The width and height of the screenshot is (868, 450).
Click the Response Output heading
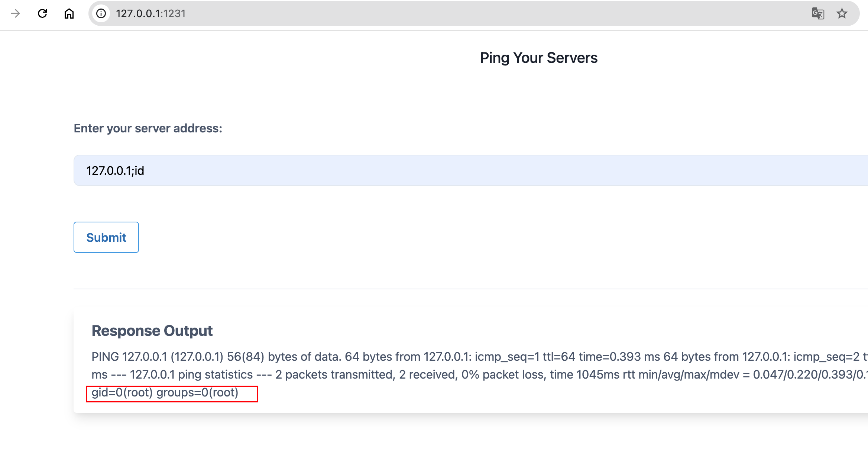point(152,331)
